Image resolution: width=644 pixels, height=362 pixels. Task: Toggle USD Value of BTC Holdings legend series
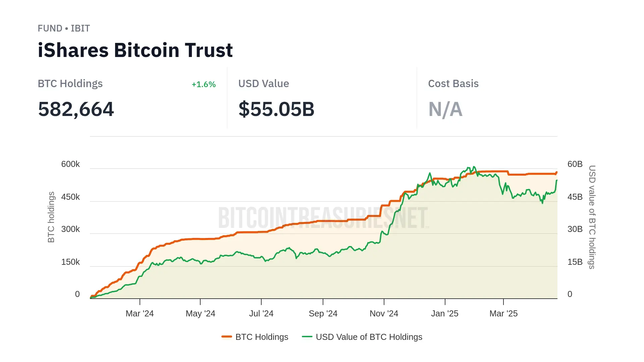(369, 337)
